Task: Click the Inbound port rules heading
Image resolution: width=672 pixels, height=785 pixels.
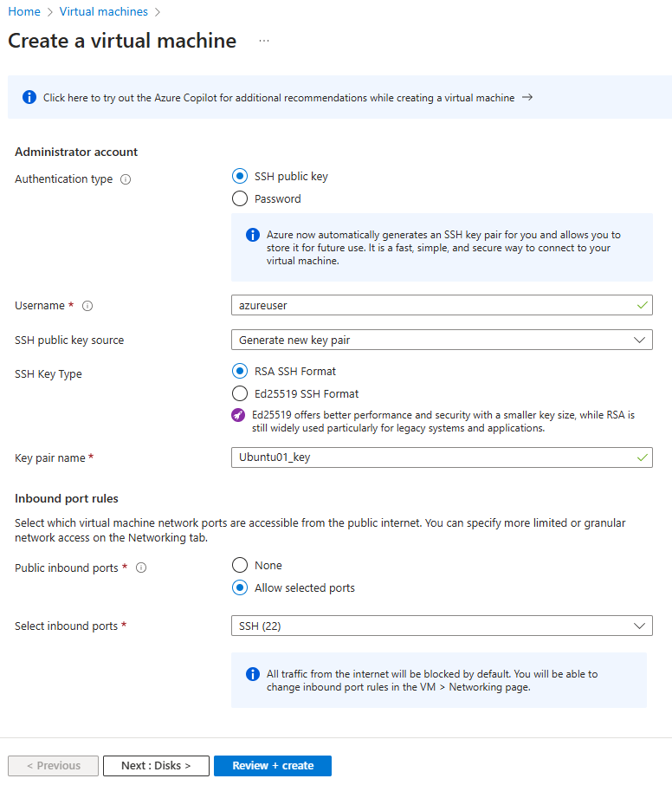Action: point(67,498)
